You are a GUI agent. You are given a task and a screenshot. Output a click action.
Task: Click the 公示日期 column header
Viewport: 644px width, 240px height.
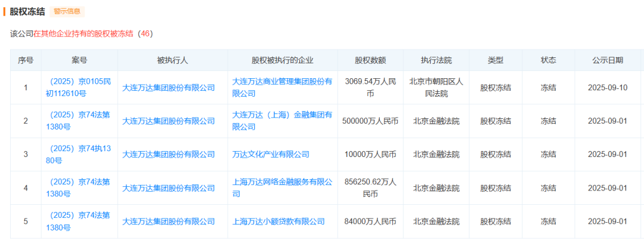pyautogui.click(x=608, y=60)
